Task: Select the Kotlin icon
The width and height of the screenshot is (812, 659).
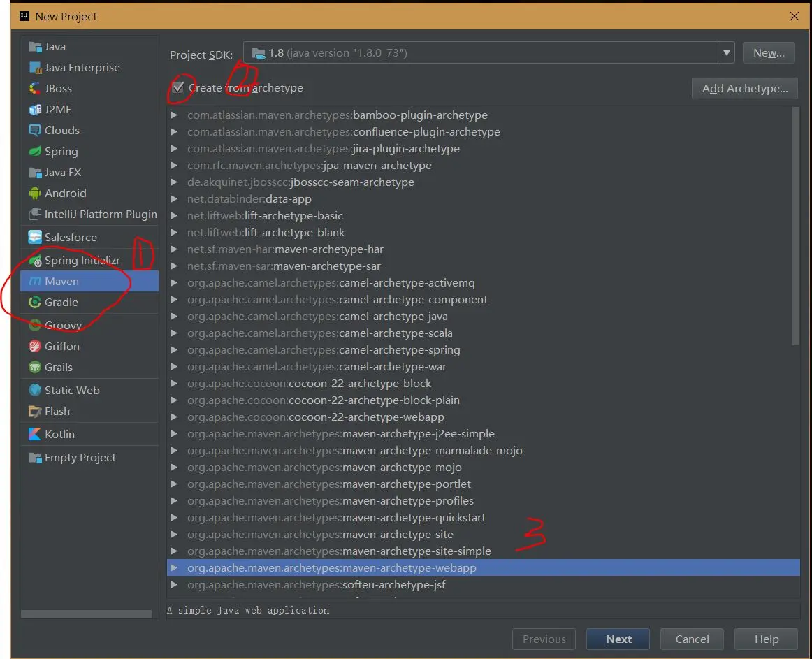Action: [x=35, y=434]
